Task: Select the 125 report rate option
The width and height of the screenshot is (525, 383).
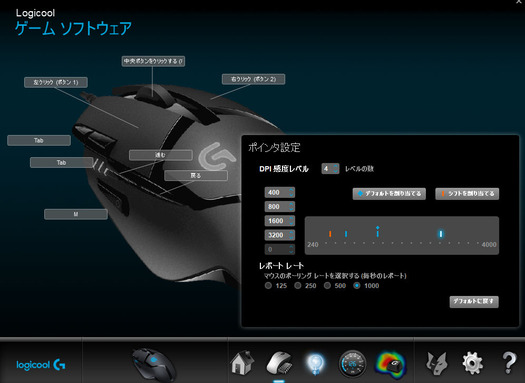Action: click(x=268, y=286)
